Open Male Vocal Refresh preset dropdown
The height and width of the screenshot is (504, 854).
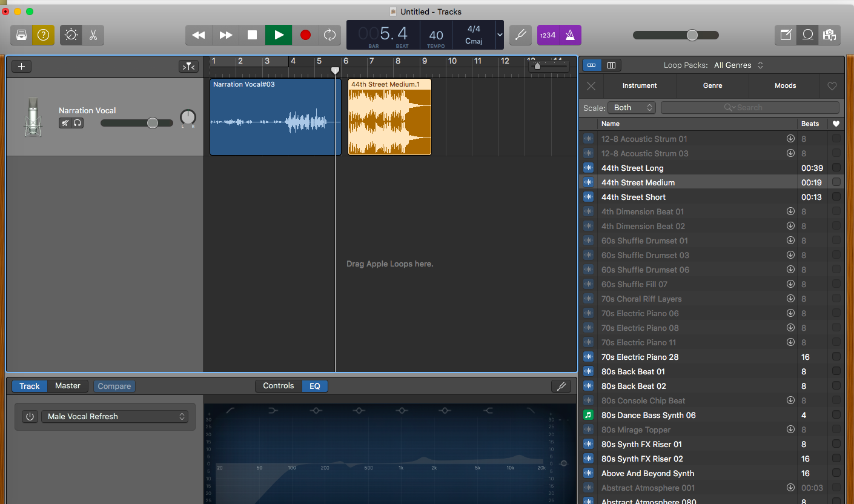point(115,417)
